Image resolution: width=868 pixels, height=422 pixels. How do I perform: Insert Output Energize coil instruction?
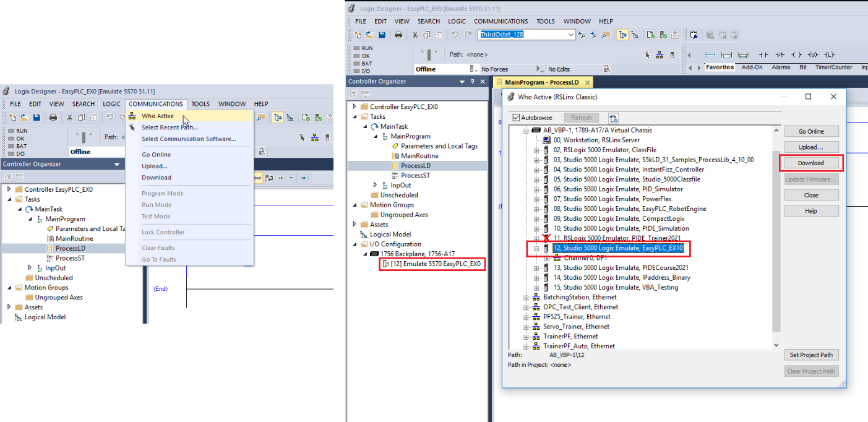[x=796, y=54]
